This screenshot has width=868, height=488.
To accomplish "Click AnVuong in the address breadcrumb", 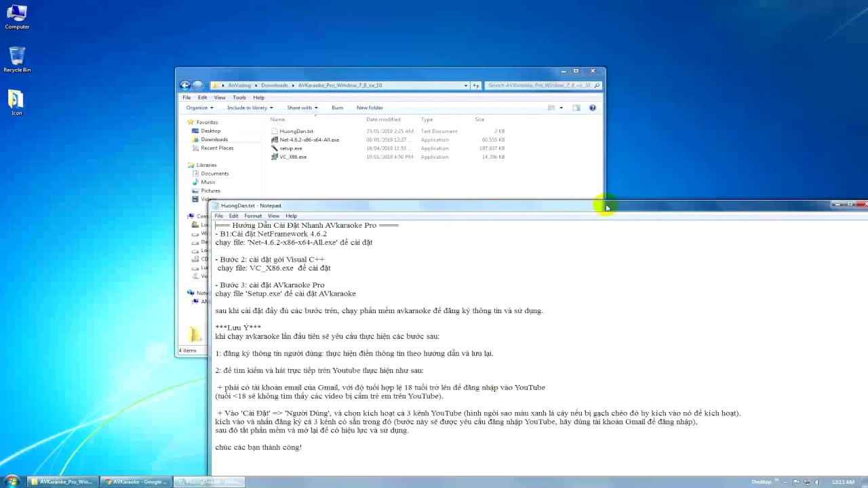I will tap(239, 85).
